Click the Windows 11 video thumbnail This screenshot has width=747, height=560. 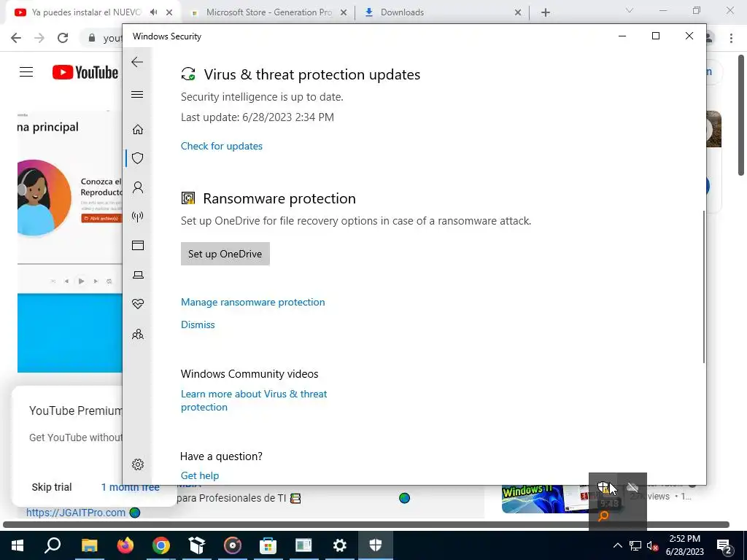point(546,499)
